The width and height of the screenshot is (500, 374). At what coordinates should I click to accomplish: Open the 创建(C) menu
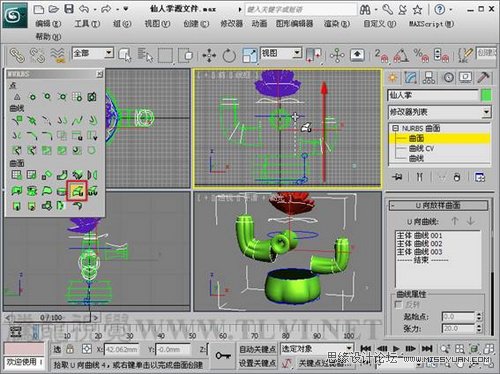click(x=196, y=24)
